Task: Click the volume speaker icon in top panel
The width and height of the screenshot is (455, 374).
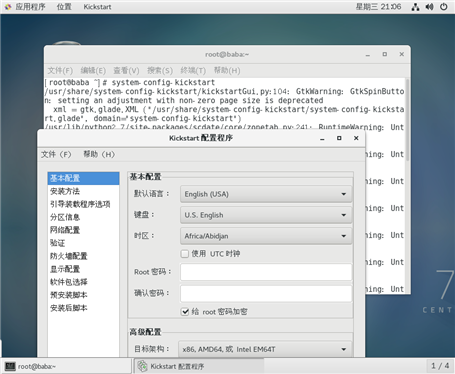Action: click(x=429, y=7)
